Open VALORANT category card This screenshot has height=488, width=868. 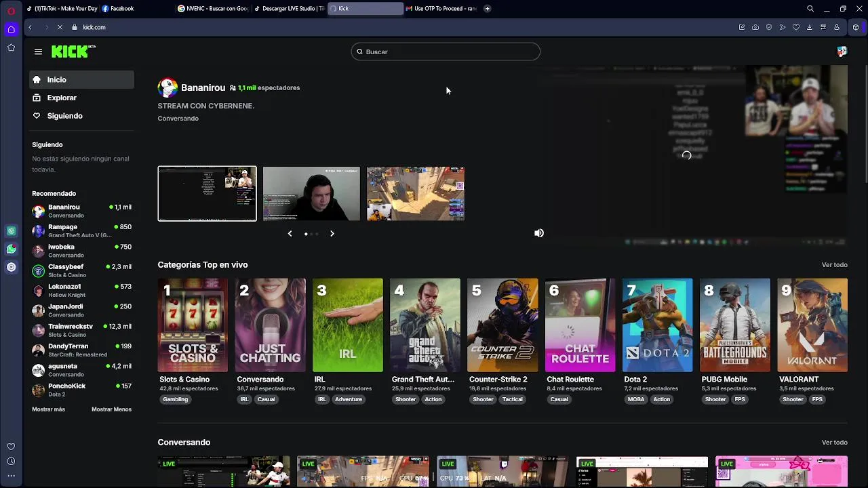(x=812, y=325)
